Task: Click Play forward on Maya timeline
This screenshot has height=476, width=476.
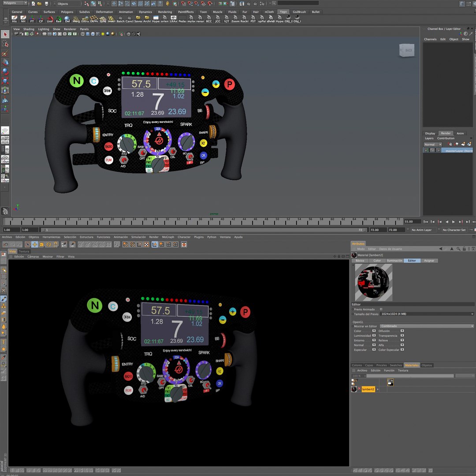Action: point(454,222)
